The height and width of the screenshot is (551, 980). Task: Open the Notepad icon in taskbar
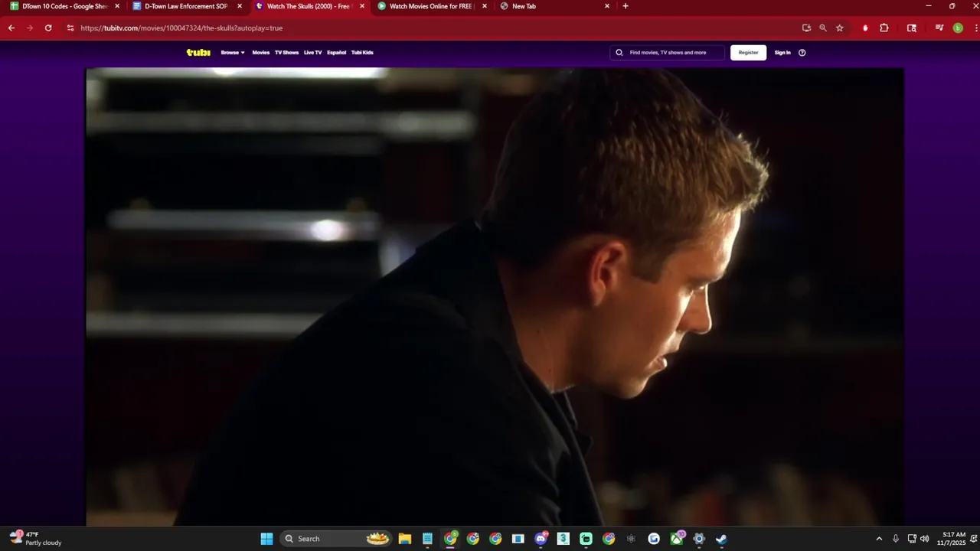pyautogui.click(x=427, y=539)
